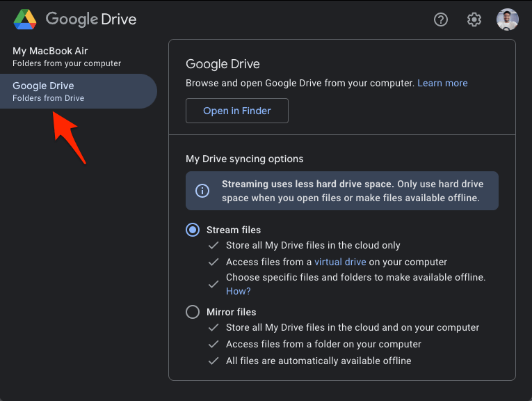The width and height of the screenshot is (532, 401).
Task: Open the virtual drive link
Action: (340, 262)
